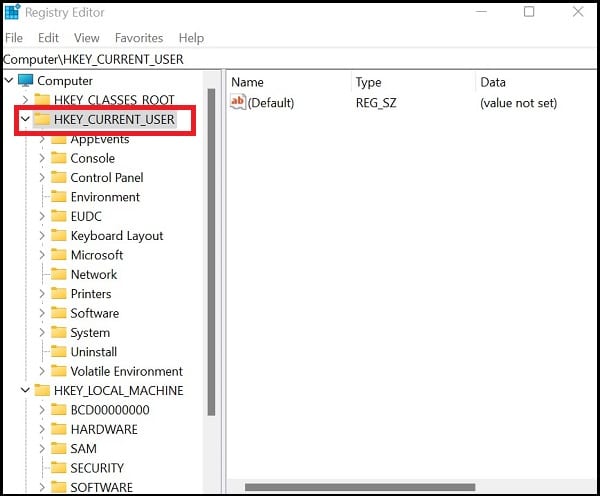Click the address bar showing Computer\HKEY_CURRENT_USER
Viewport: 600px width, 496px height.
[300, 59]
